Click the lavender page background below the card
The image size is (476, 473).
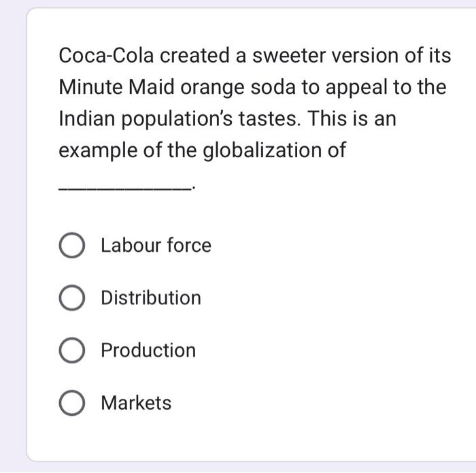pyautogui.click(x=238, y=468)
